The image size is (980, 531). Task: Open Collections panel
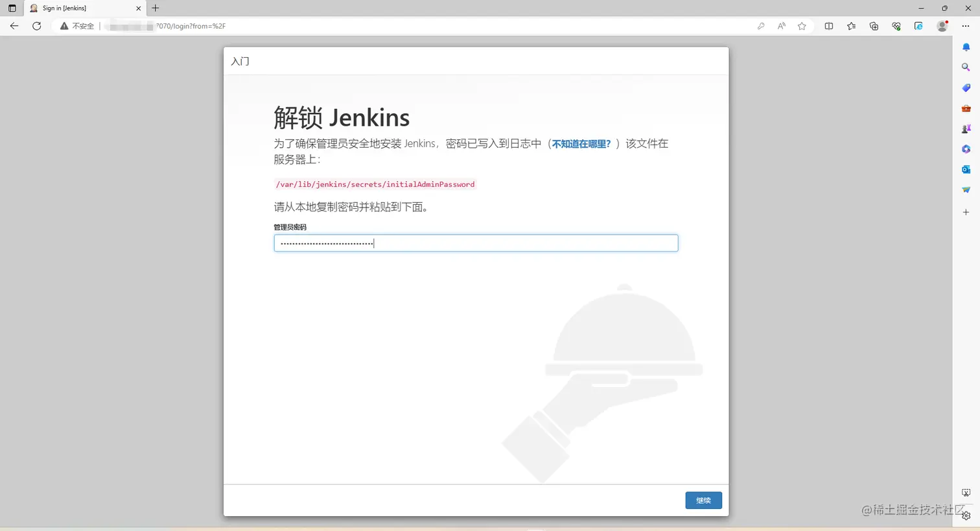874,26
